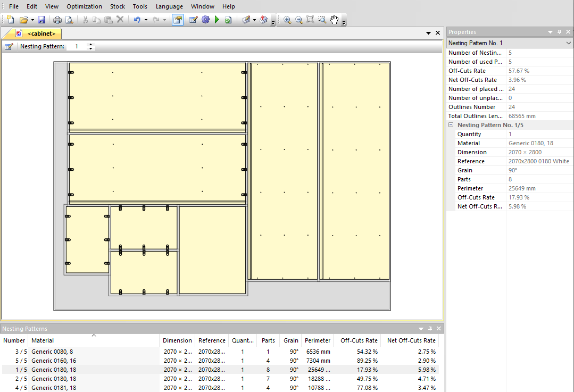Viewport: 574px width, 392px height.
Task: Click the Print Preview icon
Action: pos(69,20)
